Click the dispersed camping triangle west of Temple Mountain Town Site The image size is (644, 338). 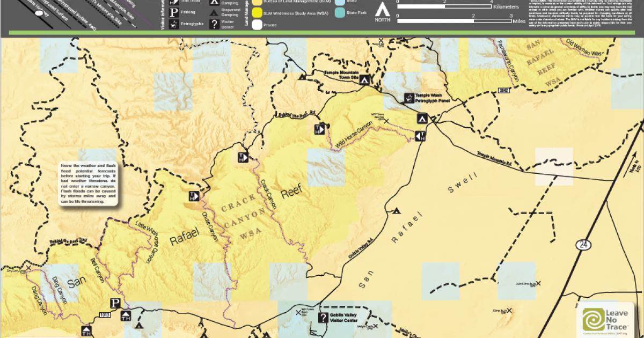coord(302,78)
